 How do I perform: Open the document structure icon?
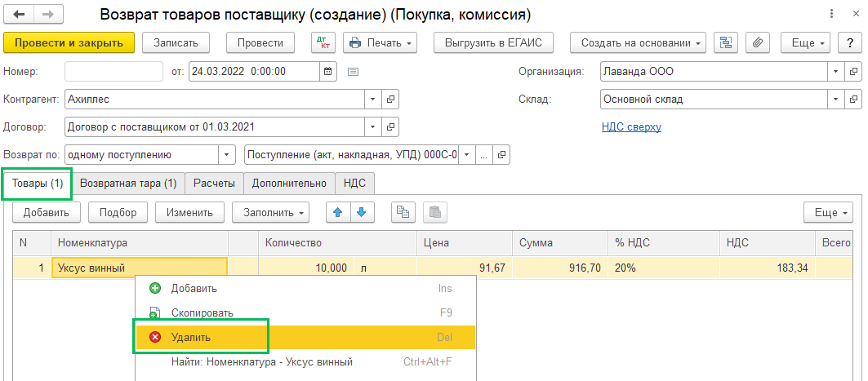(x=725, y=42)
